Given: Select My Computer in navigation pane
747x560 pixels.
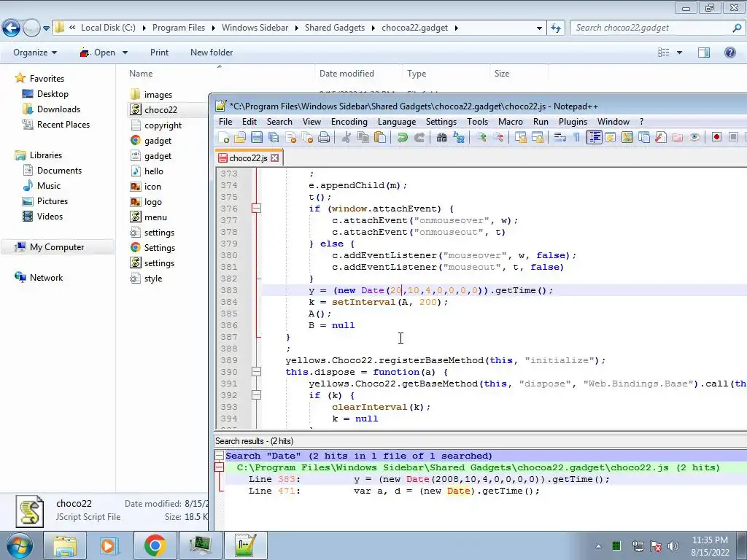Looking at the screenshot, I should (x=57, y=247).
